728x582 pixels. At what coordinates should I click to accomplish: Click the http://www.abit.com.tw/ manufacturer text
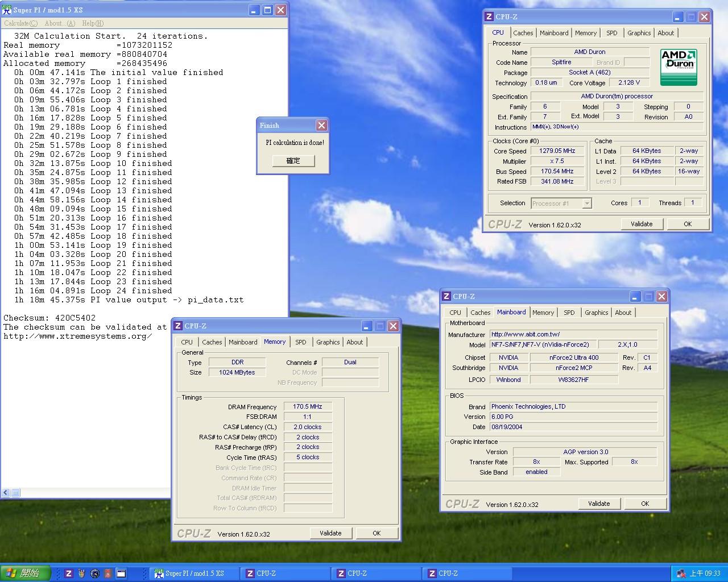pos(526,334)
